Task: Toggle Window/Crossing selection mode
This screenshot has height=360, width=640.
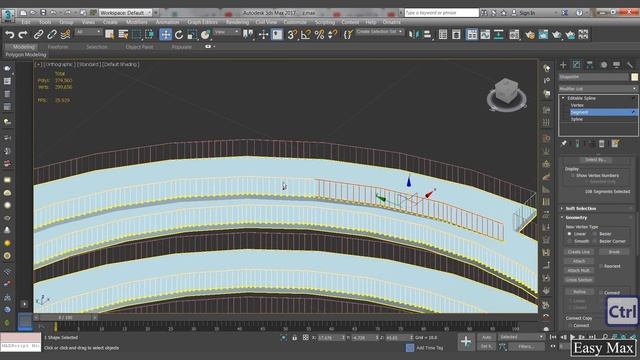Action: click(x=149, y=35)
